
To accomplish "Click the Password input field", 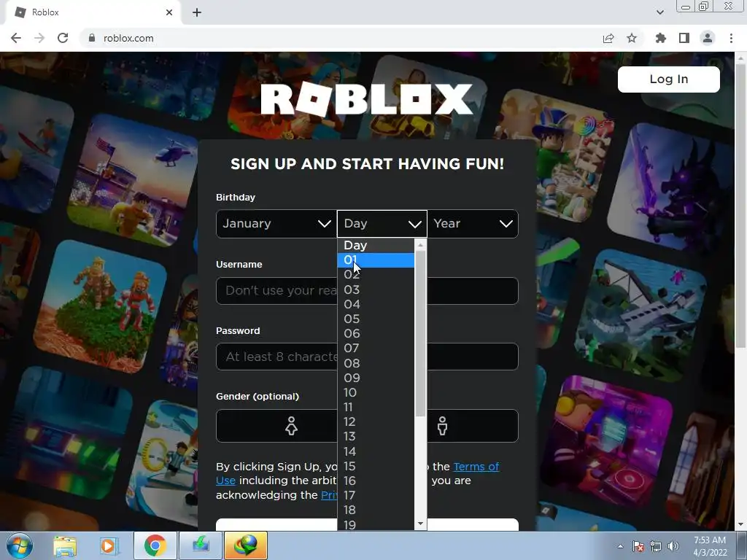I will [x=367, y=357].
